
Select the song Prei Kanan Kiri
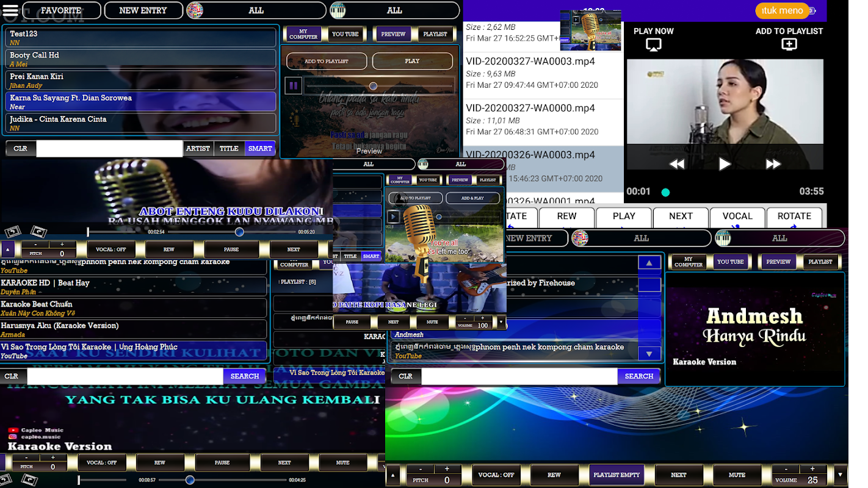(x=141, y=80)
